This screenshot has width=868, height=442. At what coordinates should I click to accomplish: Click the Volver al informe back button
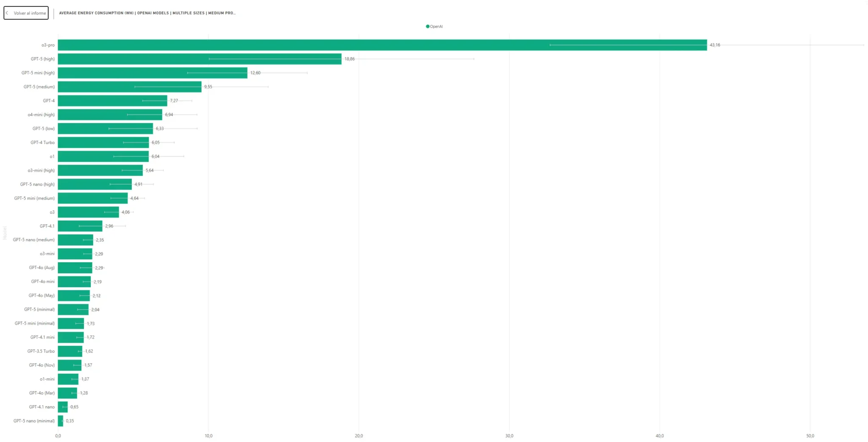(26, 13)
